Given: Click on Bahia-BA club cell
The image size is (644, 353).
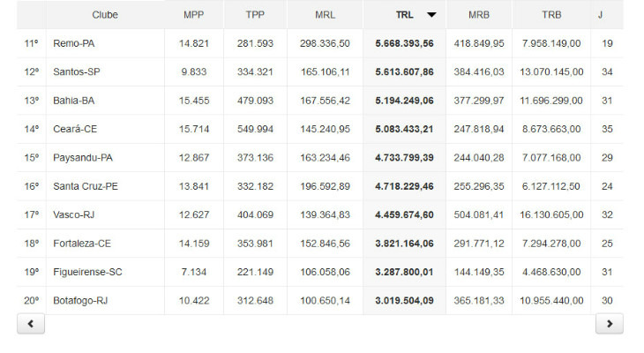Looking at the screenshot, I should point(75,101).
